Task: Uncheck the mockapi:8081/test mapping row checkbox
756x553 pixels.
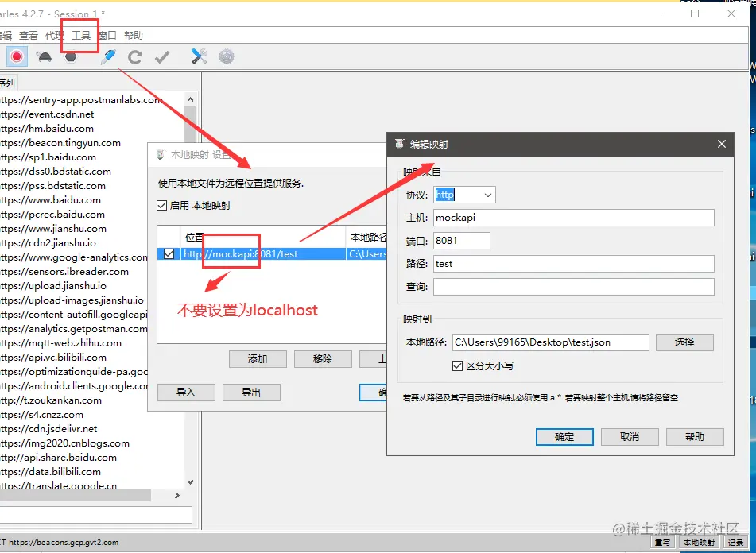Action: tap(169, 254)
